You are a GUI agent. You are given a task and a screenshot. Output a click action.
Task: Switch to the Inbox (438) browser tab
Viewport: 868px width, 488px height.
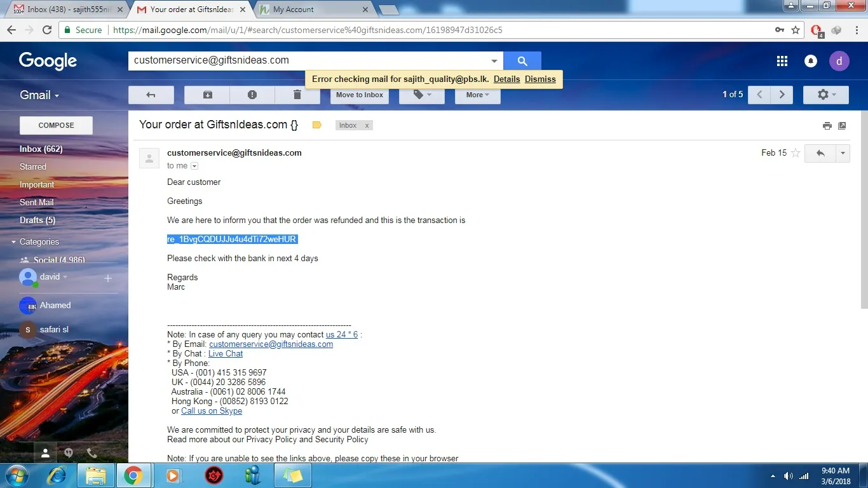pyautogui.click(x=67, y=10)
